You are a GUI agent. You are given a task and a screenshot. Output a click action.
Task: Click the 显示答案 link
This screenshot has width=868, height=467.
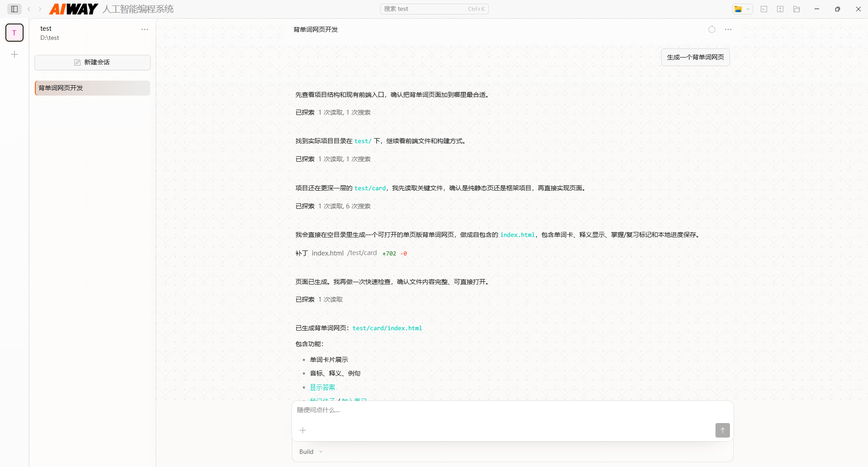(323, 387)
